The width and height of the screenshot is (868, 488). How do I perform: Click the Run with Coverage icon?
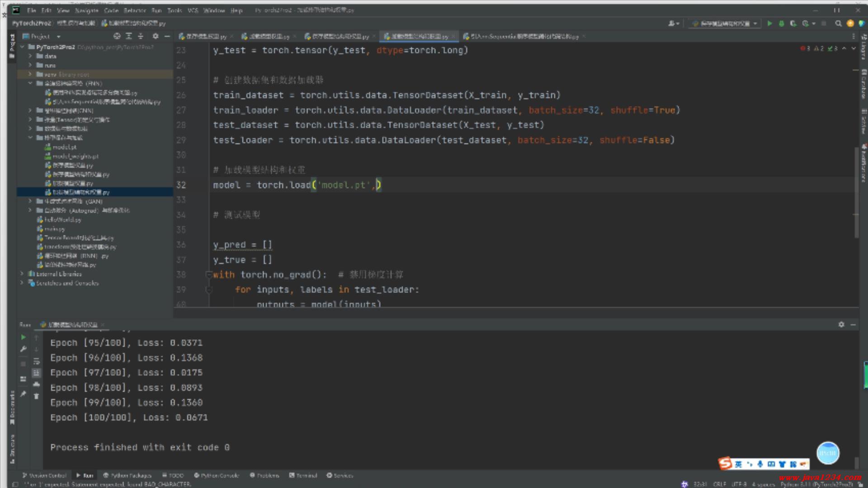click(x=793, y=23)
